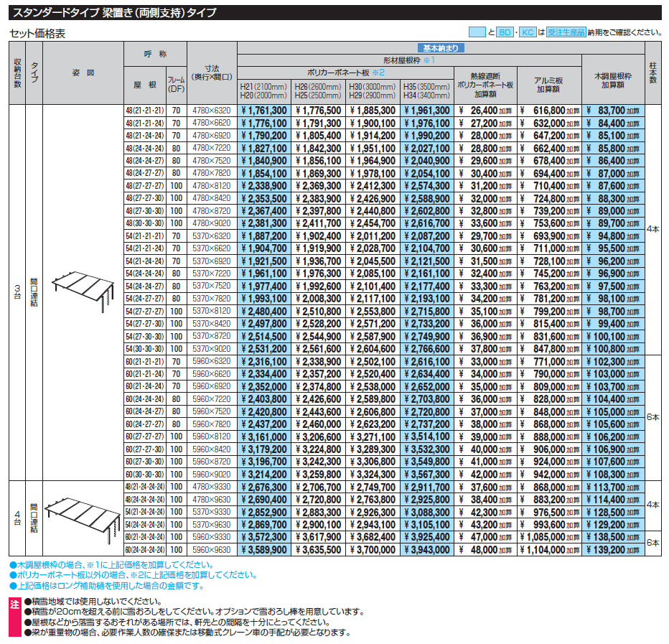Click the ポリカーボネート板 ※2 header
The height and width of the screenshot is (644, 669).
[x=346, y=73]
